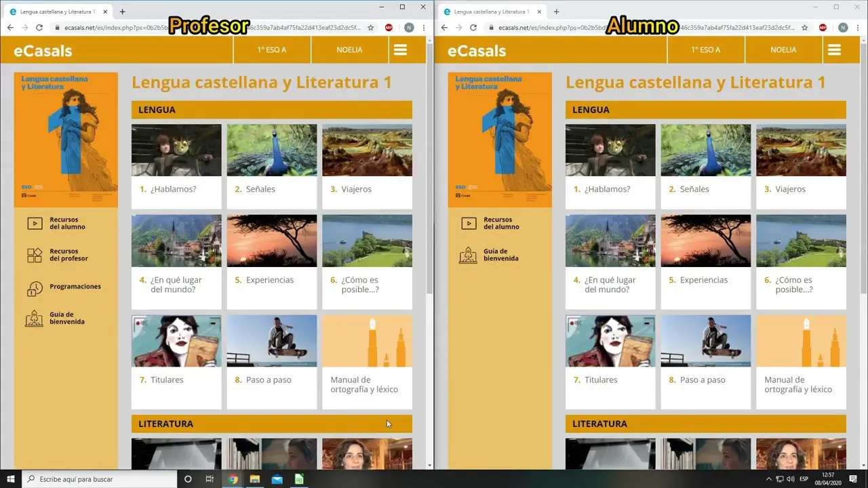Screen dimensions: 868x488
Task: Open the hamburger menu in the right eCasals window
Action: point(834,50)
